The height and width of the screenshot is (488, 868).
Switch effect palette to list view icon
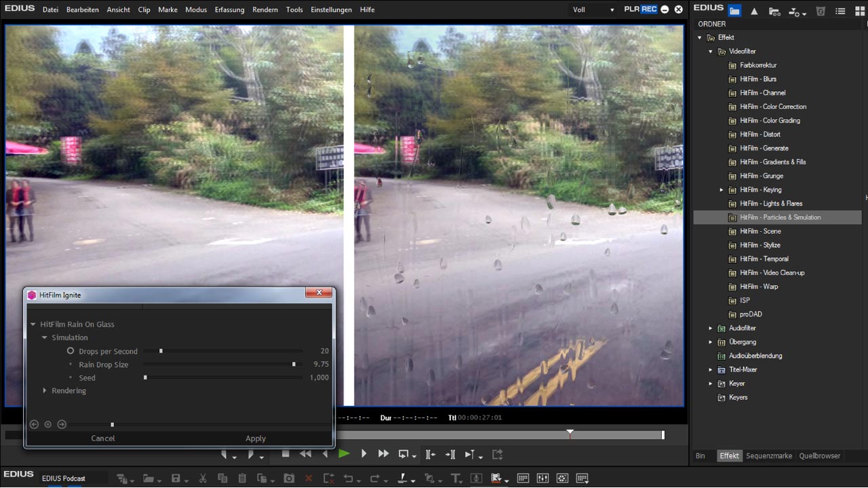pyautogui.click(x=840, y=11)
